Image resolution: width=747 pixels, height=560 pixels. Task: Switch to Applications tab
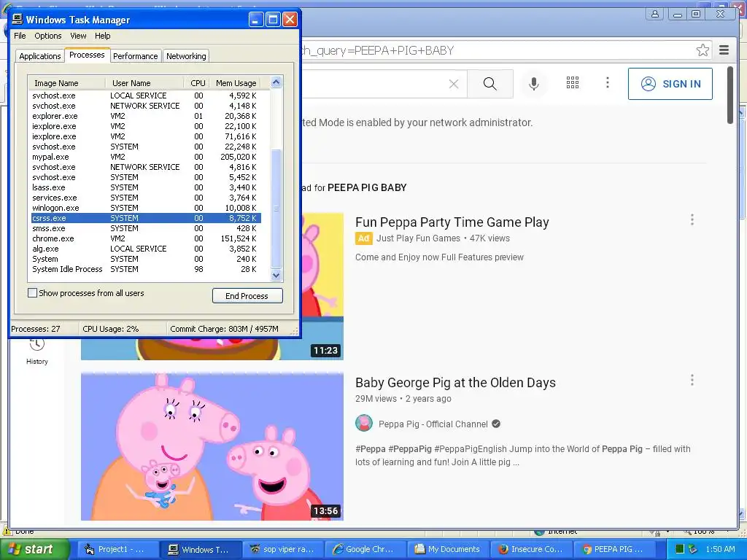(40, 55)
